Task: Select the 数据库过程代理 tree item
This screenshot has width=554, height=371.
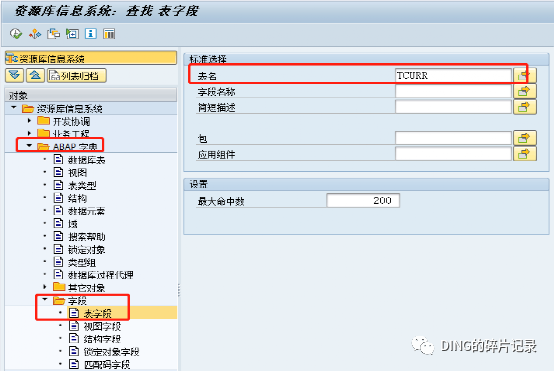Action: [x=101, y=275]
